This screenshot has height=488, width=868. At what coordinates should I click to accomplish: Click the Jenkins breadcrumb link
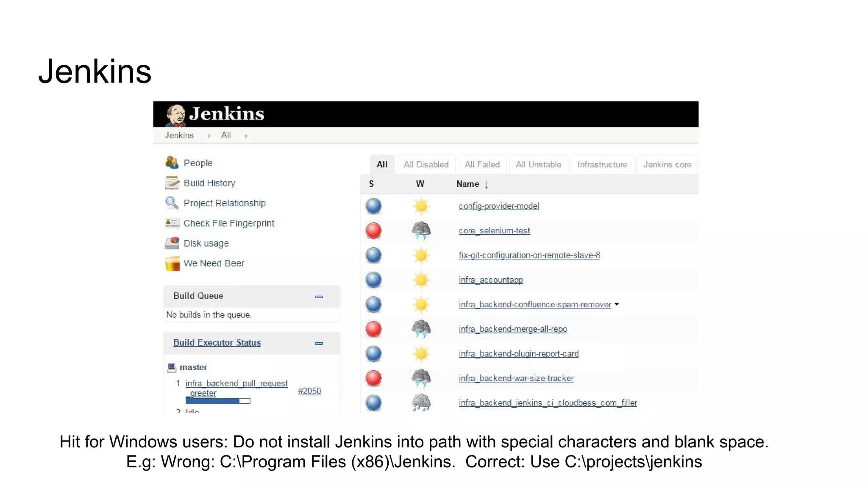point(179,136)
